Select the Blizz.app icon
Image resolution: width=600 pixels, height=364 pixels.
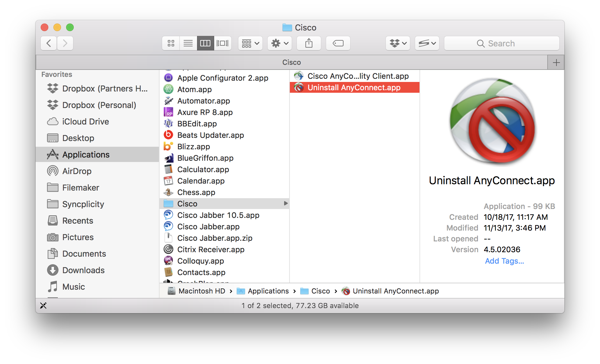168,146
